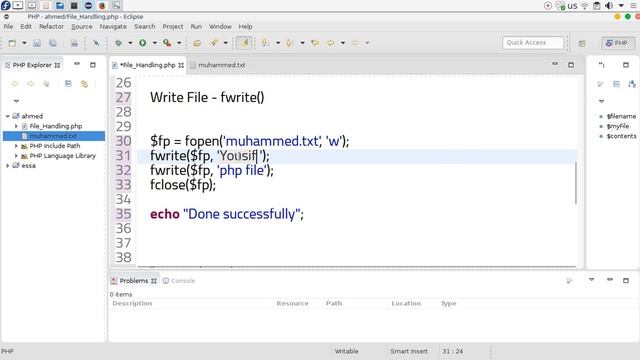The height and width of the screenshot is (360, 640).
Task: Open the Project menu
Action: [173, 27]
